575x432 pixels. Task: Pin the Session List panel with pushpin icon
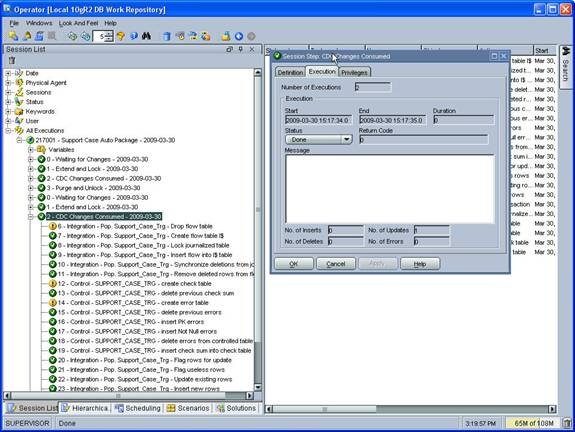coord(241,49)
